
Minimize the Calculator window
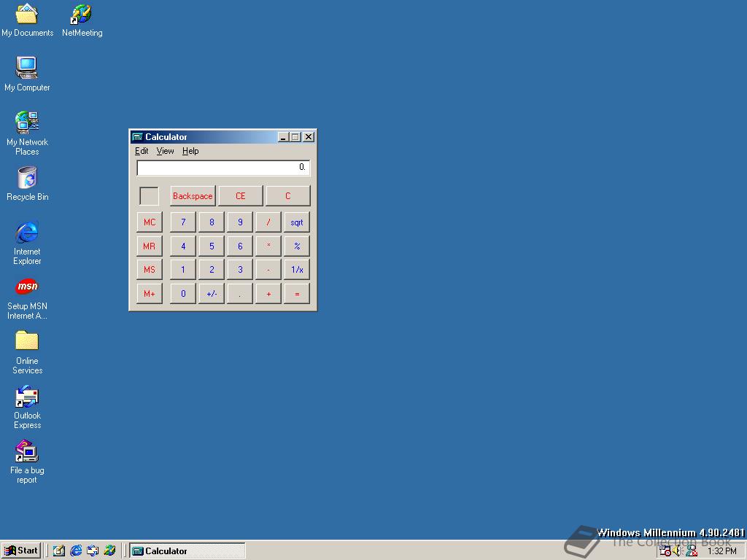pos(283,137)
